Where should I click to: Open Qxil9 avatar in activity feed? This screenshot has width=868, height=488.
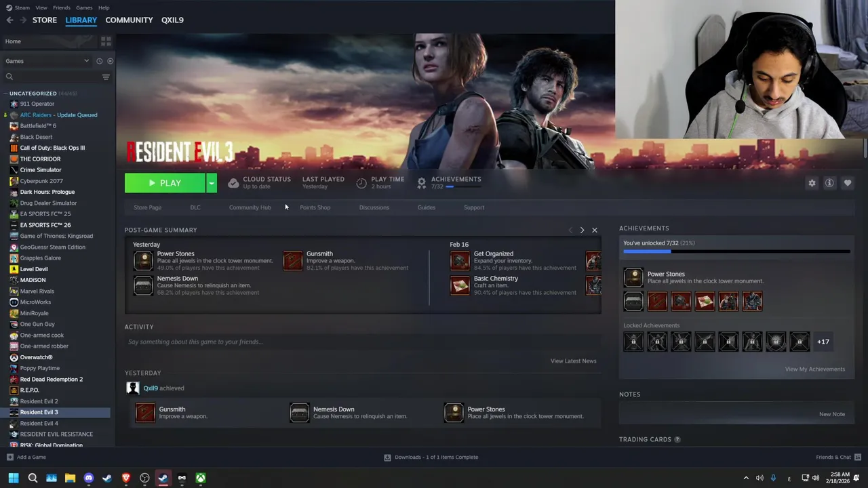click(x=133, y=388)
